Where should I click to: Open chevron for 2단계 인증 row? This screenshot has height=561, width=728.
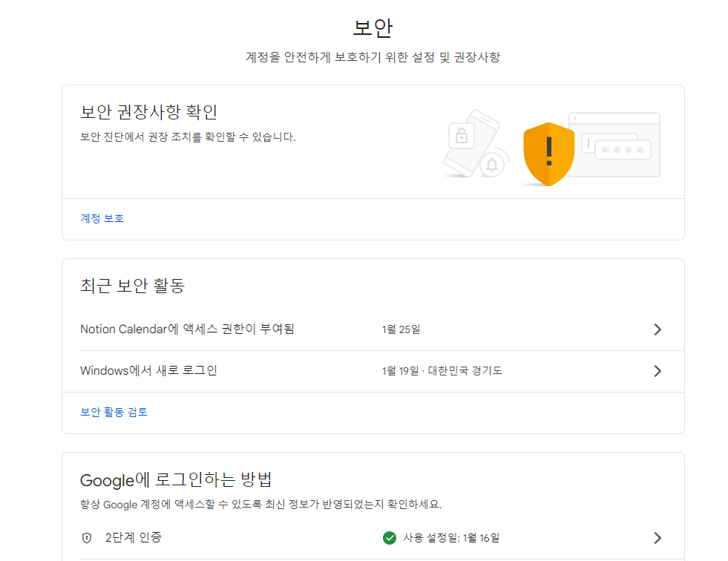(x=658, y=538)
